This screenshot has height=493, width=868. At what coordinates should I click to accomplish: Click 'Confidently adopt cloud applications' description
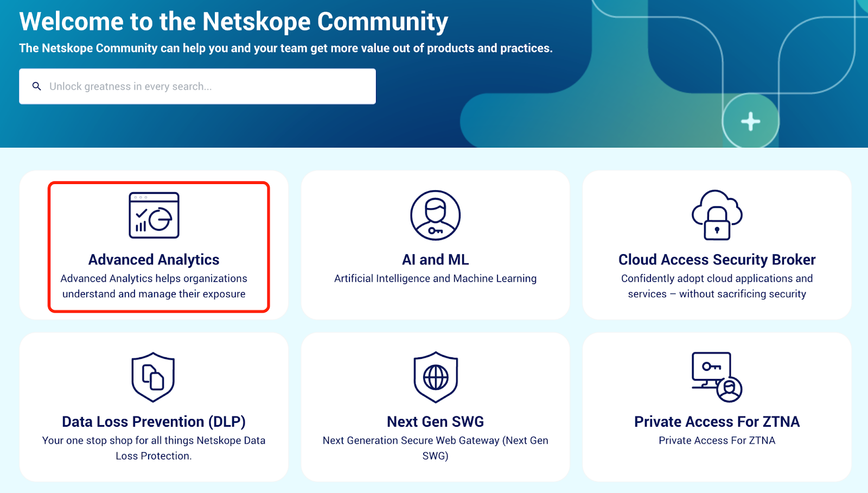pyautogui.click(x=717, y=286)
